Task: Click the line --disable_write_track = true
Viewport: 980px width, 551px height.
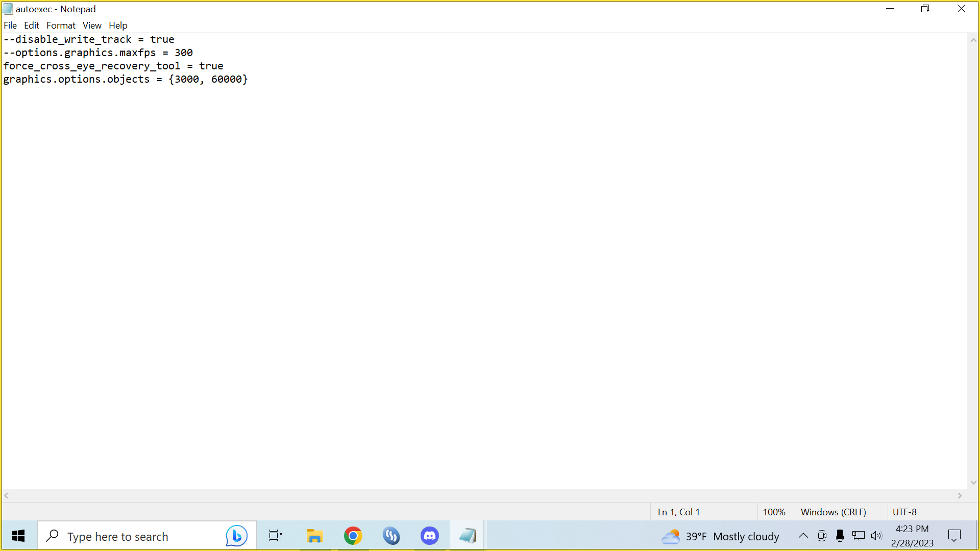Action: (89, 39)
